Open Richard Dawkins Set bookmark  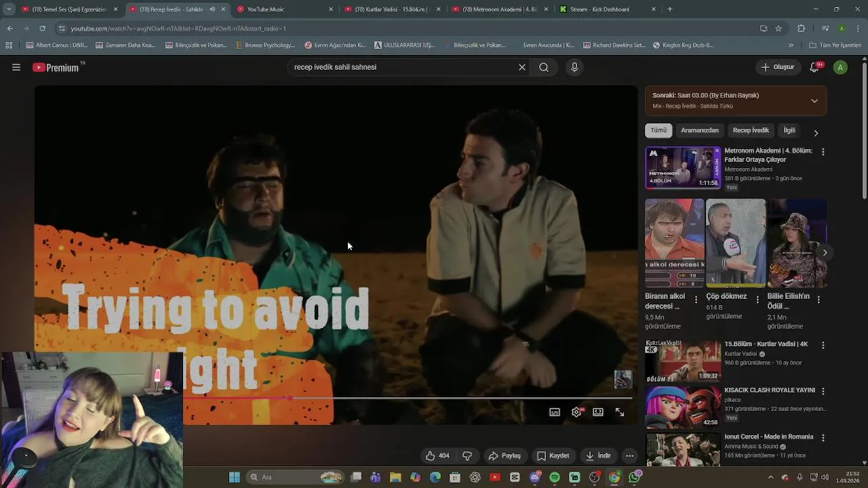click(x=613, y=45)
